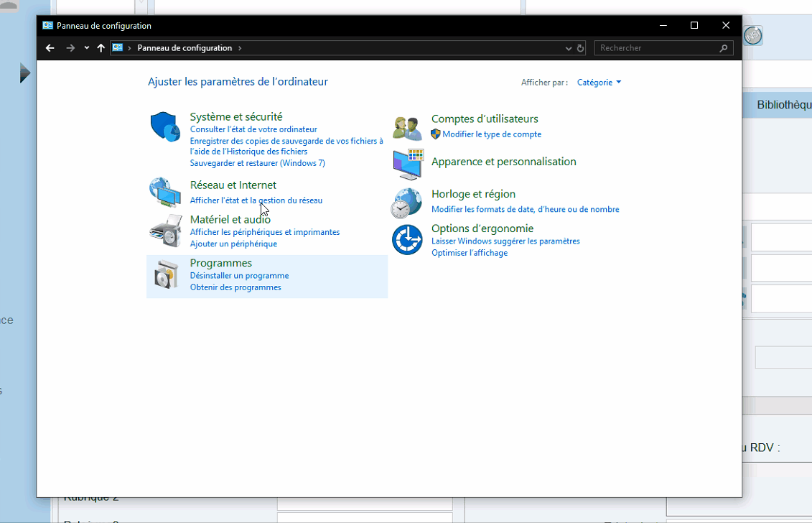The width and height of the screenshot is (812, 523).
Task: Click Optimiser l'affichage link
Action: coord(469,253)
